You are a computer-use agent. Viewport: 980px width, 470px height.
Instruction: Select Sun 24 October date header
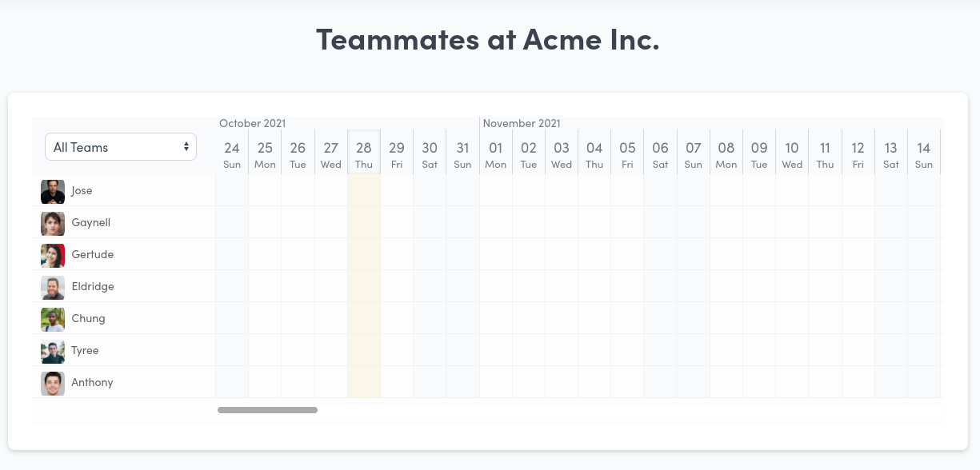pos(232,154)
